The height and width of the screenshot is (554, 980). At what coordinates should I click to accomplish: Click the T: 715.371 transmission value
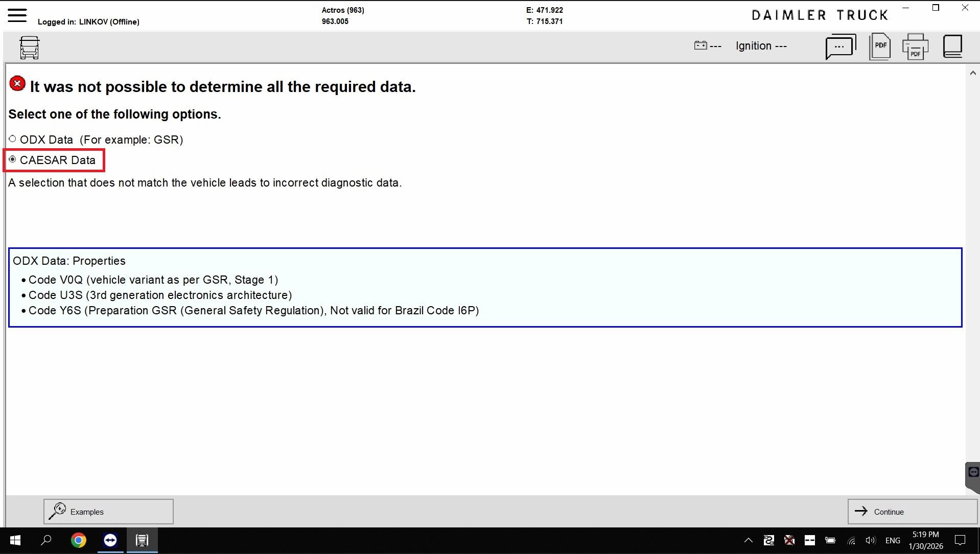(x=545, y=21)
